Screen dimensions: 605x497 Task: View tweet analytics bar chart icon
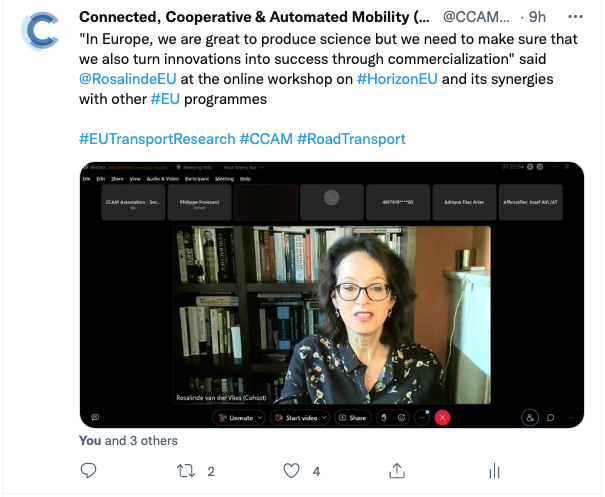point(494,471)
